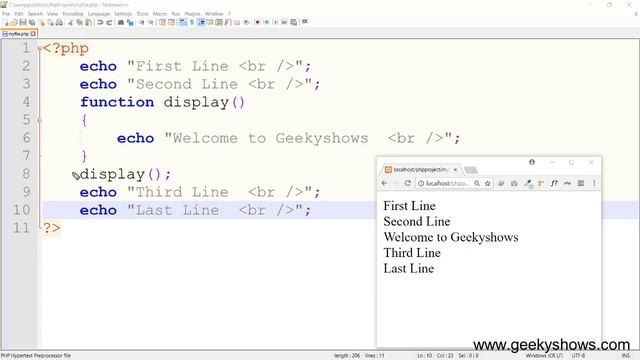Open the Search menu
The image size is (640, 360).
pyautogui.click(x=35, y=14)
